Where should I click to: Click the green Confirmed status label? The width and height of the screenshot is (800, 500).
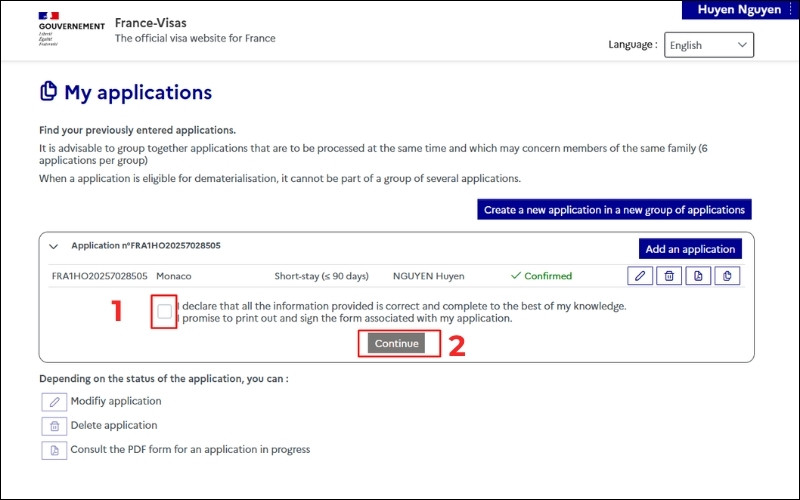click(x=541, y=276)
